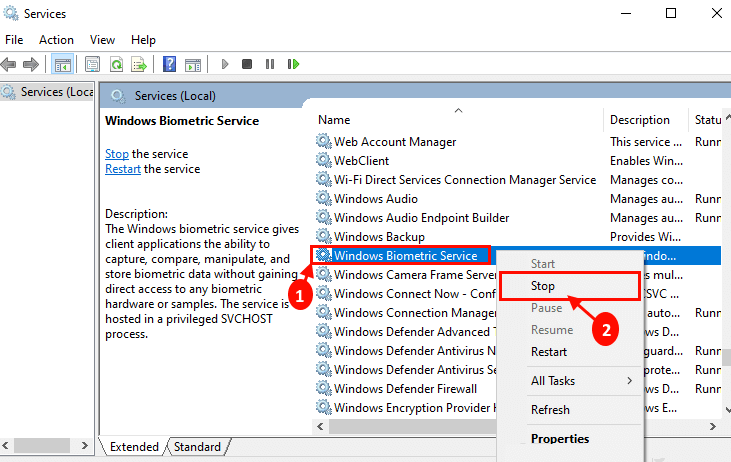This screenshot has width=731, height=462.
Task: Open the View menu
Action: 102,40
